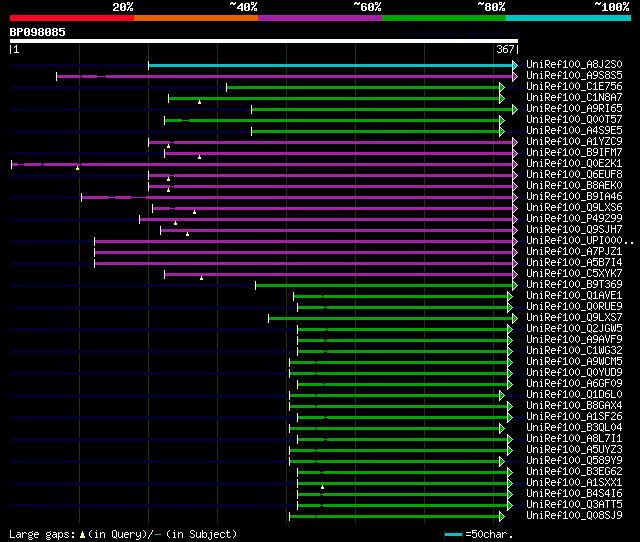Open hit UniRef100_A9S8S5
This screenshot has width=640, height=542.
pos(574,76)
